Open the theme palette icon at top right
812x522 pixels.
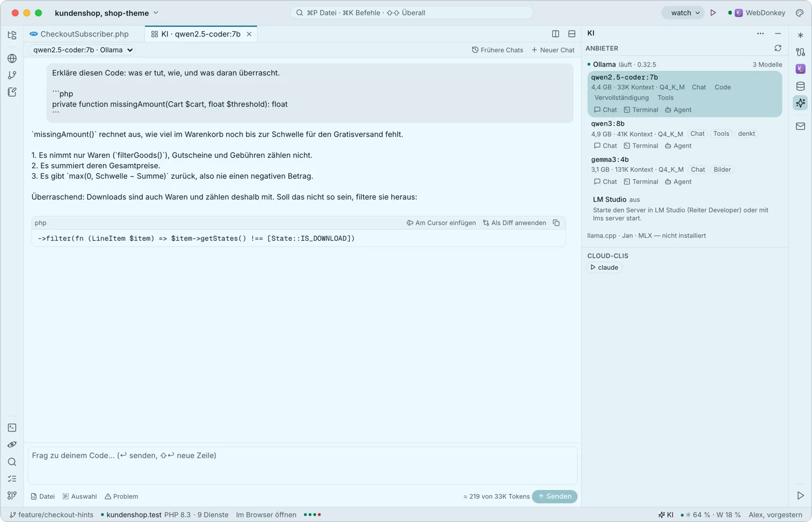tap(799, 13)
